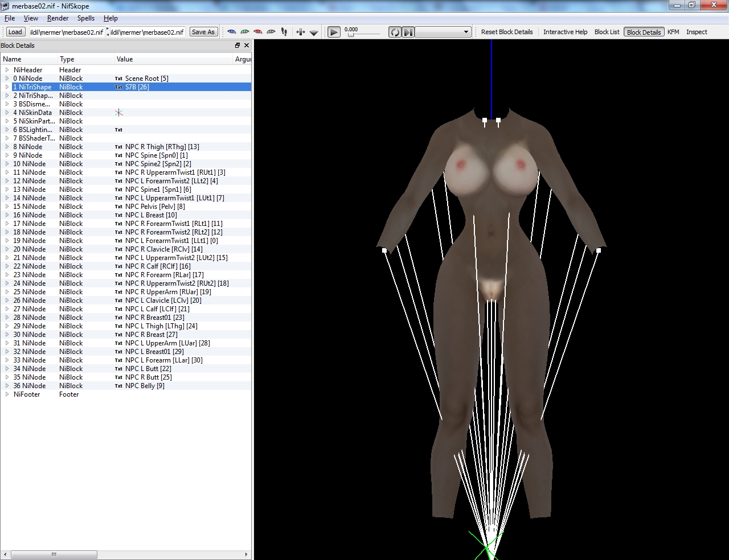The width and height of the screenshot is (729, 560).
Task: Click Txt icon beside NPC R Butt [25]
Action: pyautogui.click(x=118, y=377)
